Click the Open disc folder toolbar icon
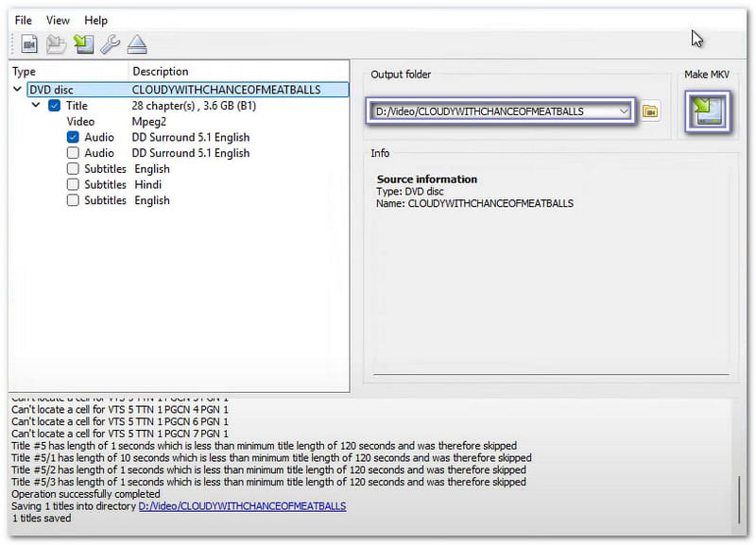This screenshot has width=756, height=545. pos(56,43)
